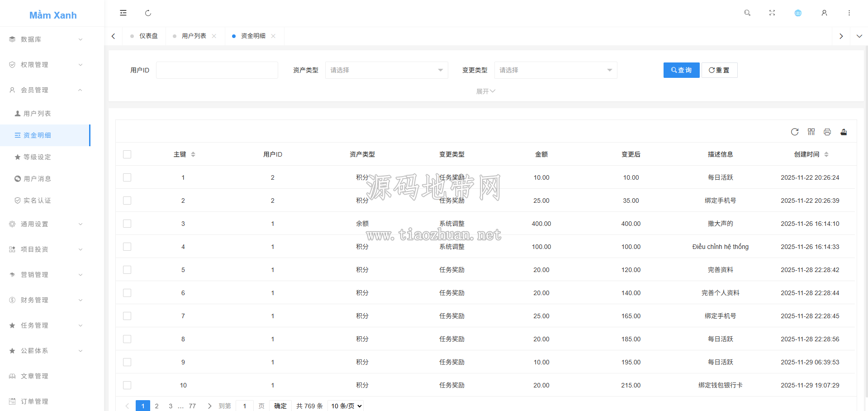The height and width of the screenshot is (411, 868).
Task: Tick the checkbox for row with 主键 3
Action: pyautogui.click(x=127, y=224)
